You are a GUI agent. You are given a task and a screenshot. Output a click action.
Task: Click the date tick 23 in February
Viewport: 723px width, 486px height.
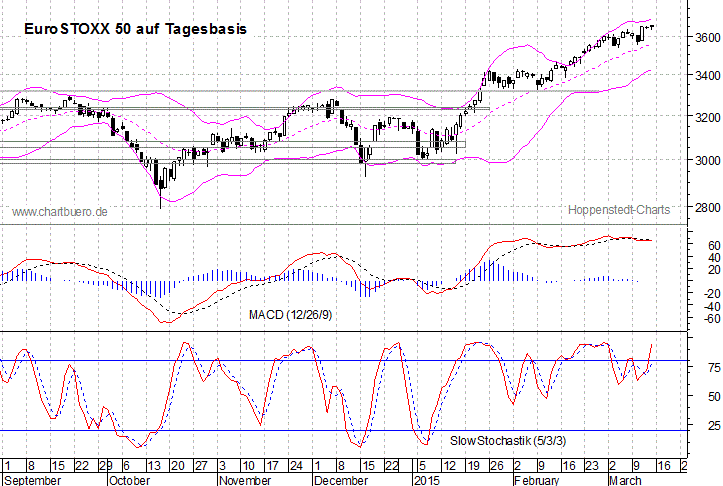[x=592, y=466]
